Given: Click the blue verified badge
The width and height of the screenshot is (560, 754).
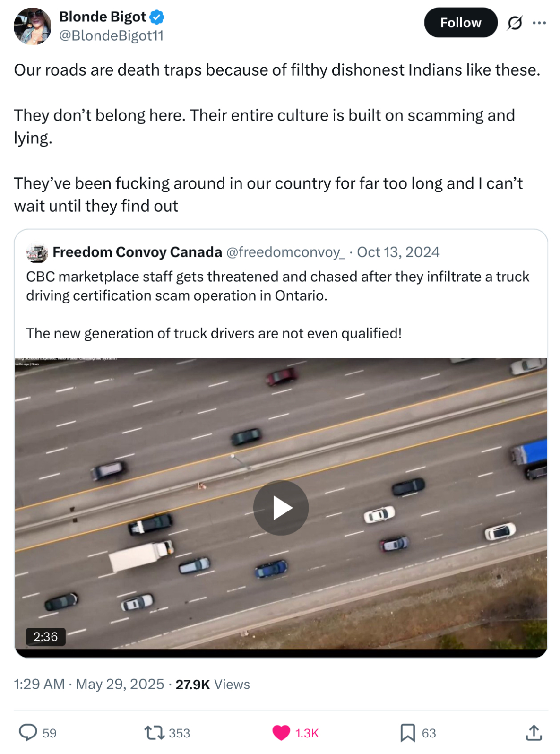Looking at the screenshot, I should click(157, 17).
